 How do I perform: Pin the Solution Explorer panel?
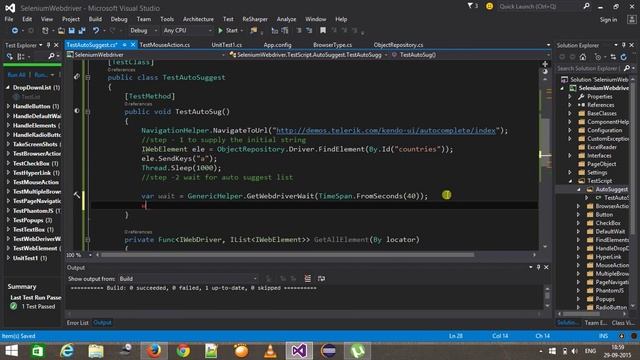click(624, 45)
